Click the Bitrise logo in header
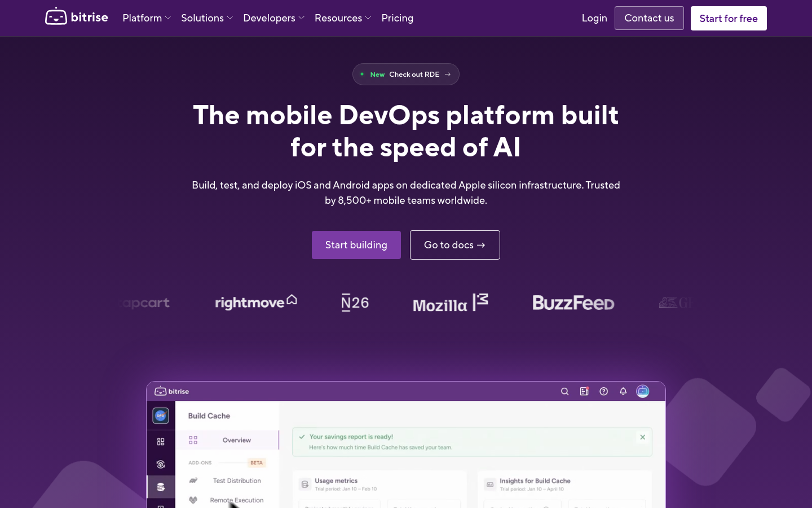Screen dimensions: 812x508 (77, 17)
